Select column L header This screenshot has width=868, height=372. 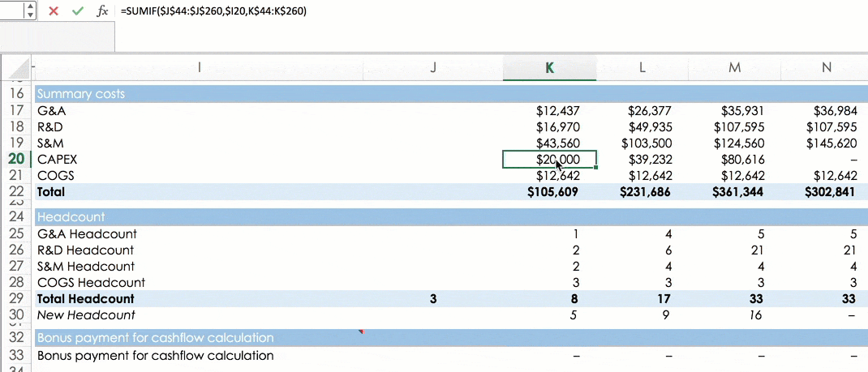click(642, 67)
